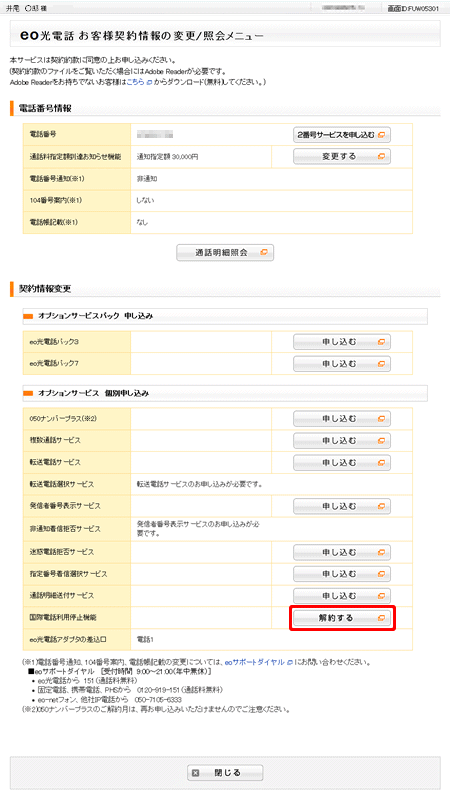
Task: Select the 電話番号通知(※1) row label
Action: [x=57, y=179]
